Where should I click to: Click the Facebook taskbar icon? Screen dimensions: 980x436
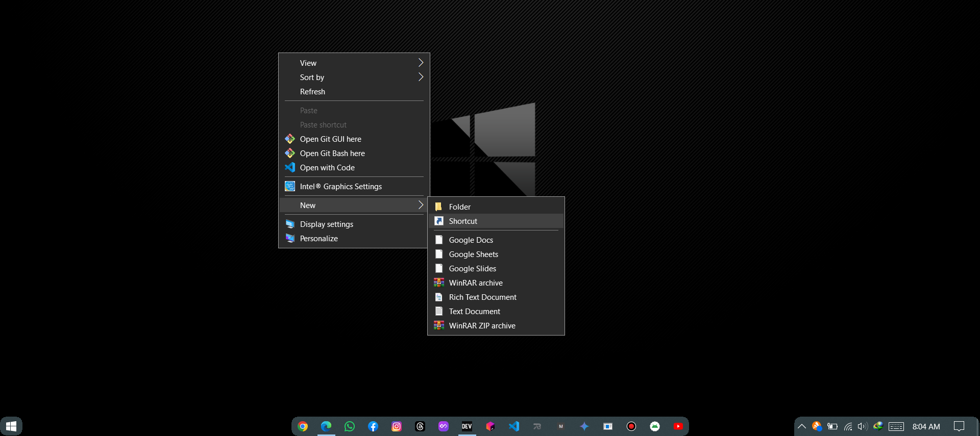point(373,426)
